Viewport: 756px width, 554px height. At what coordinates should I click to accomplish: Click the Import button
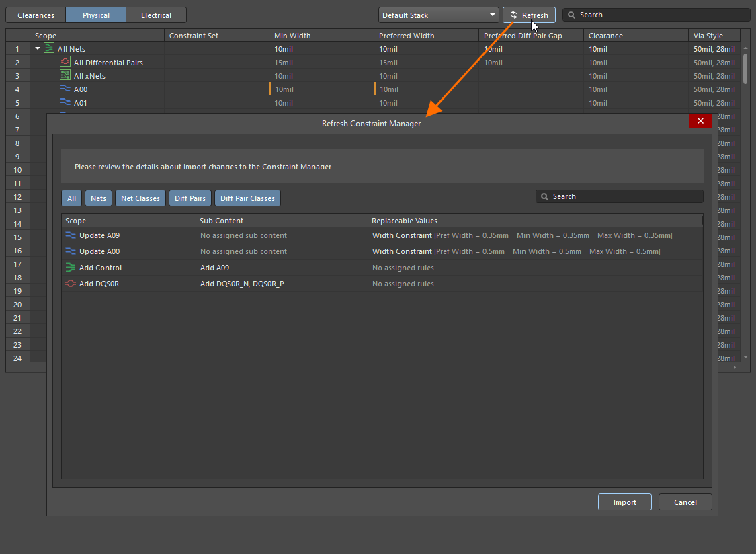tap(624, 502)
